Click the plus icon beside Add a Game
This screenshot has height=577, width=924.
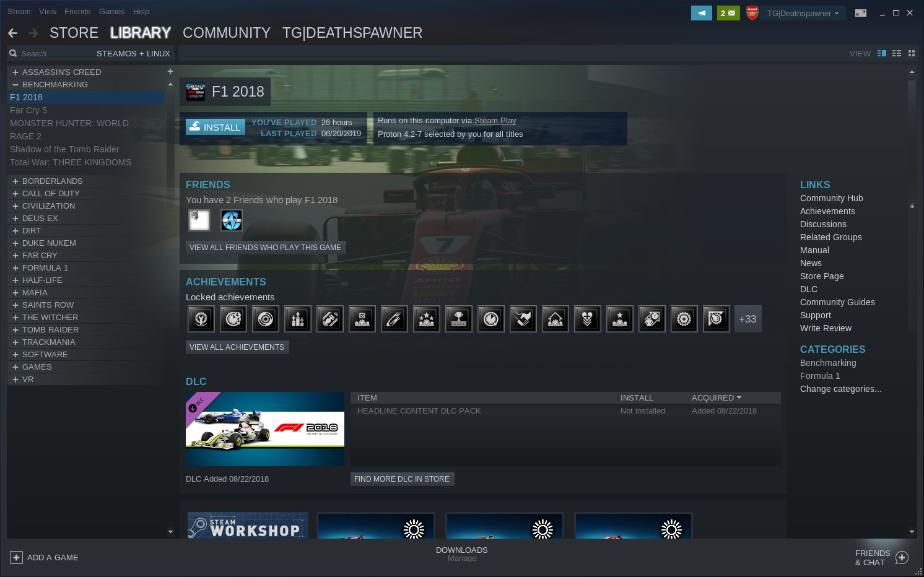click(16, 557)
